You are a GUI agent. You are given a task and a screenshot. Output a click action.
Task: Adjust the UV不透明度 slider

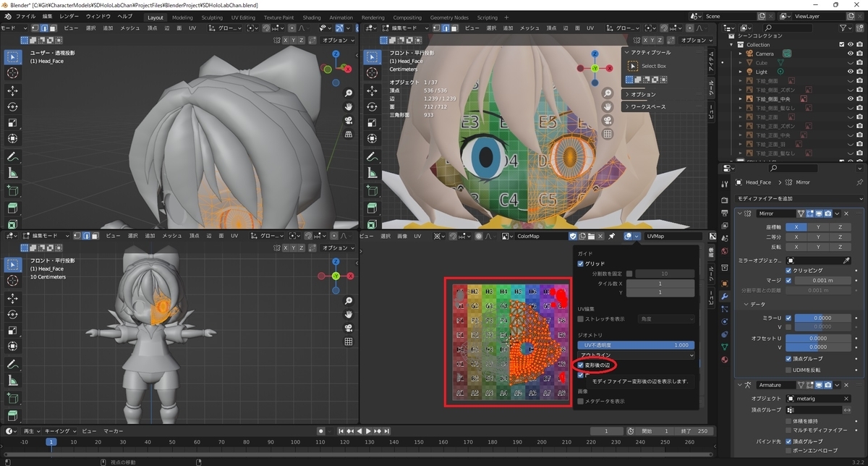coord(637,345)
